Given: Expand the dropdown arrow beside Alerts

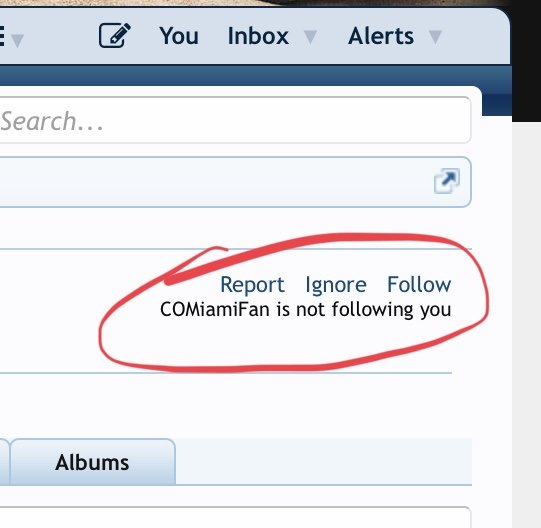Looking at the screenshot, I should pyautogui.click(x=435, y=37).
